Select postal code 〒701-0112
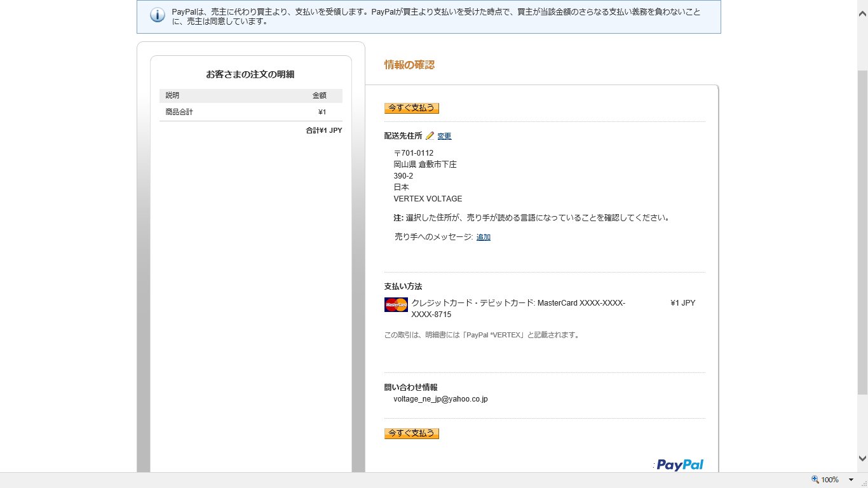 click(x=414, y=153)
